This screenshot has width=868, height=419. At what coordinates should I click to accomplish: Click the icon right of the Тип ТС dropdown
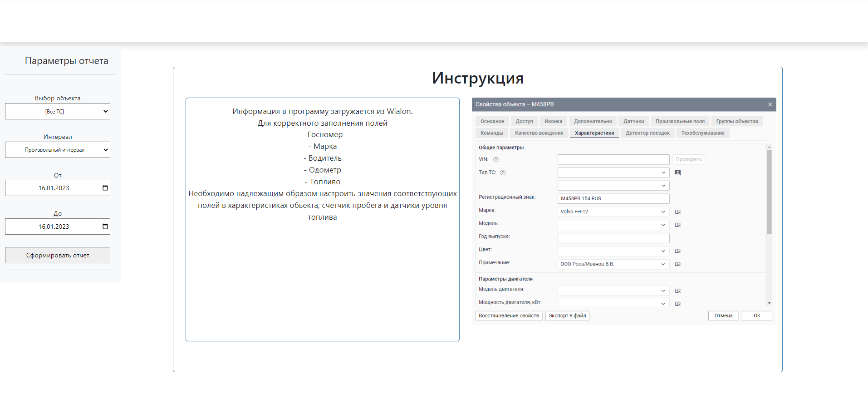677,173
